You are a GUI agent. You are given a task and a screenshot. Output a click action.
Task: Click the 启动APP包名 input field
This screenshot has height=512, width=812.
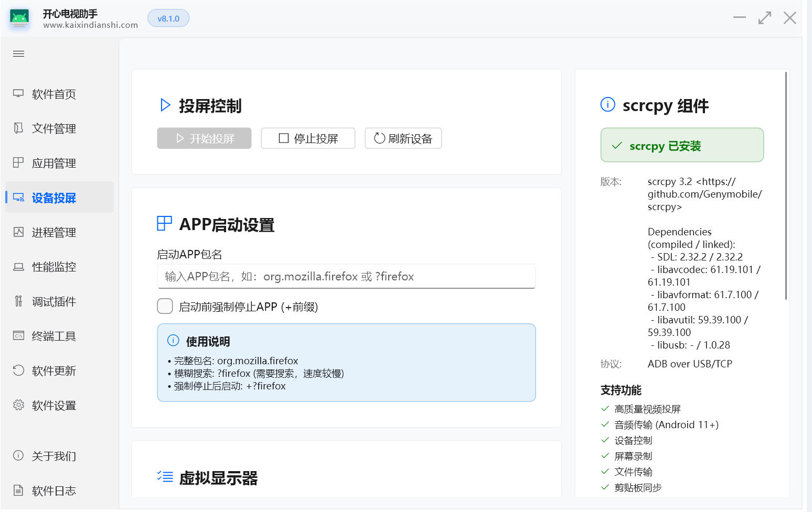tap(346, 277)
